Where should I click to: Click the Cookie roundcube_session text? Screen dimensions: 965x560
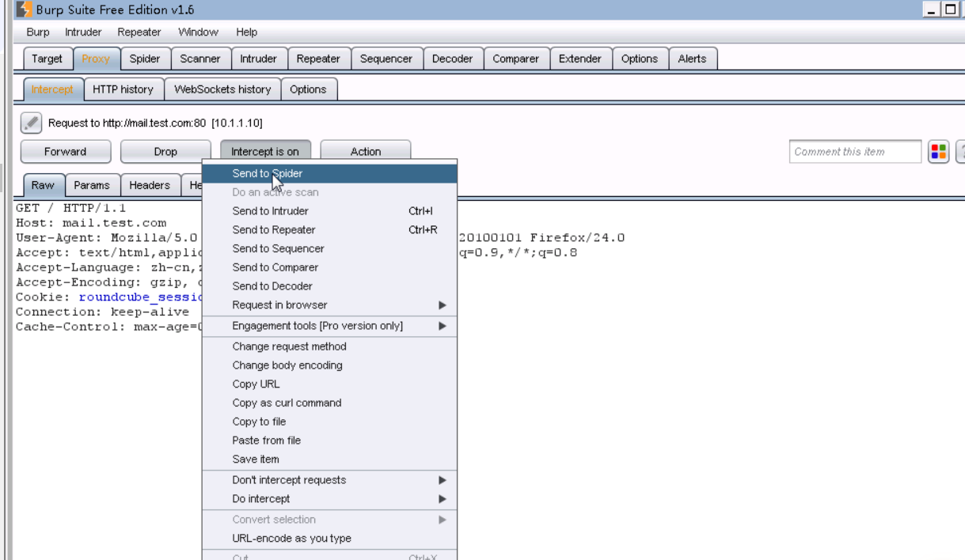coord(140,297)
